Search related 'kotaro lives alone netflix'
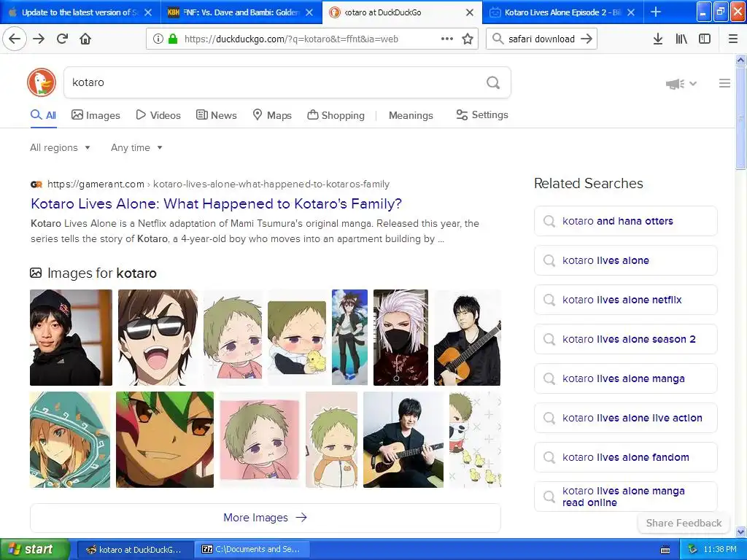Image resolution: width=747 pixels, height=560 pixels. (x=625, y=300)
